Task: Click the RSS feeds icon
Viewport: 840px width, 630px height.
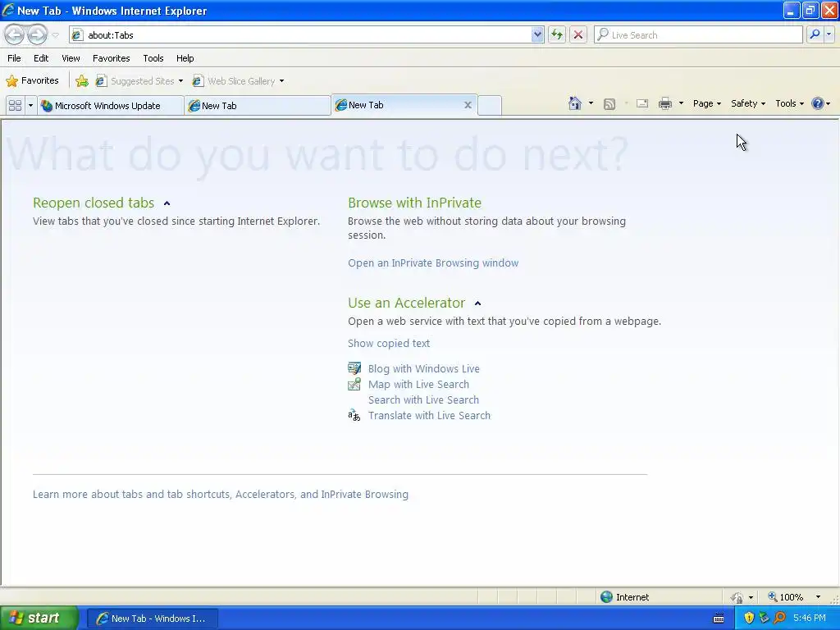Action: [x=609, y=103]
